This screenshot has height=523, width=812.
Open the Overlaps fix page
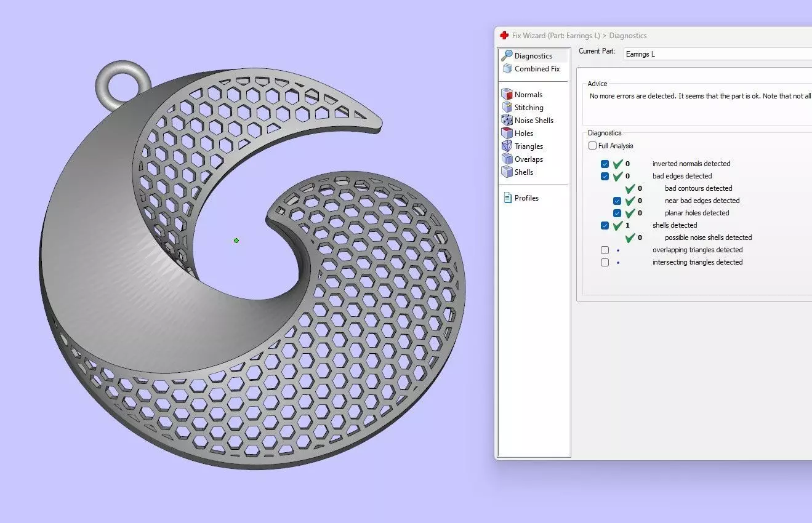[x=529, y=159]
